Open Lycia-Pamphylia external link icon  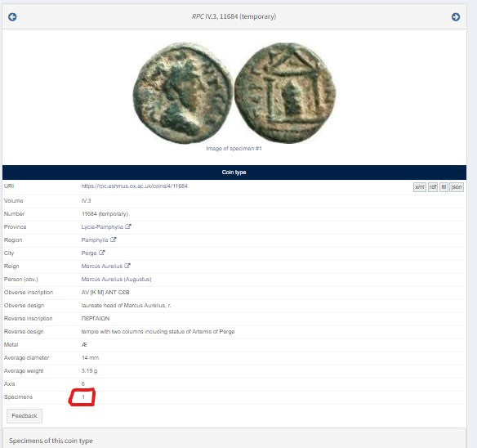coord(128,226)
